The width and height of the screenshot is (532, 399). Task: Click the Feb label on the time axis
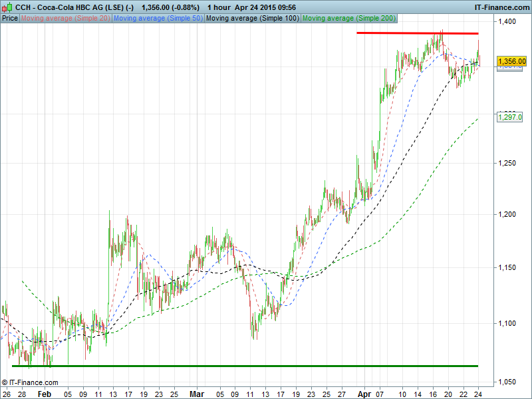tap(44, 394)
